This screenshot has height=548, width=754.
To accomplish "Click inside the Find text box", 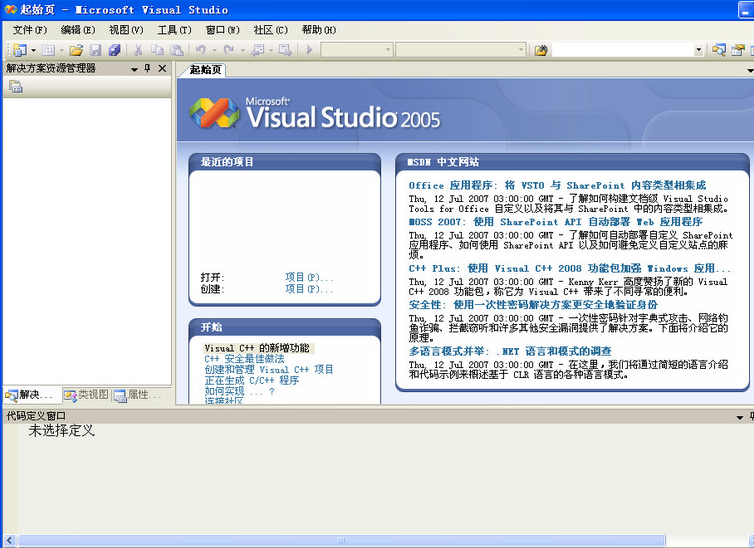I will point(623,50).
